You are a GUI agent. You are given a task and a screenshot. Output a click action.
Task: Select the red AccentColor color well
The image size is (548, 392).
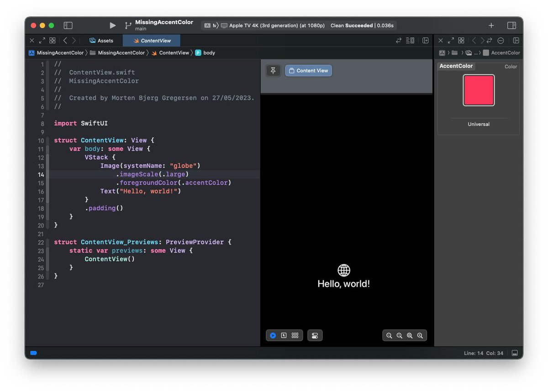click(x=479, y=90)
